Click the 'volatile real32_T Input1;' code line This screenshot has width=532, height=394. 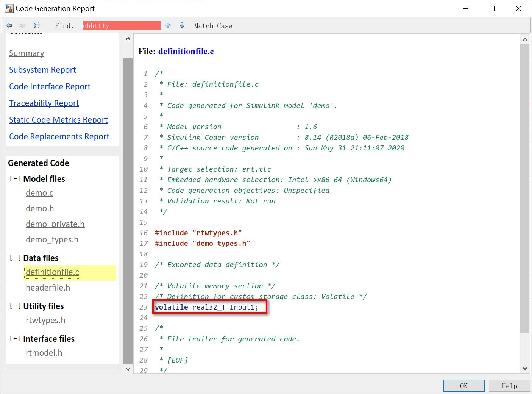206,307
